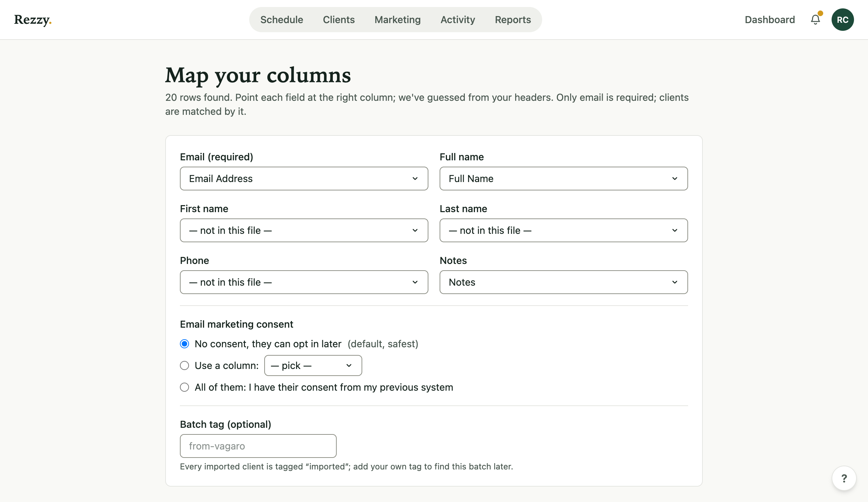Click the 20 rows found description

pos(427,104)
